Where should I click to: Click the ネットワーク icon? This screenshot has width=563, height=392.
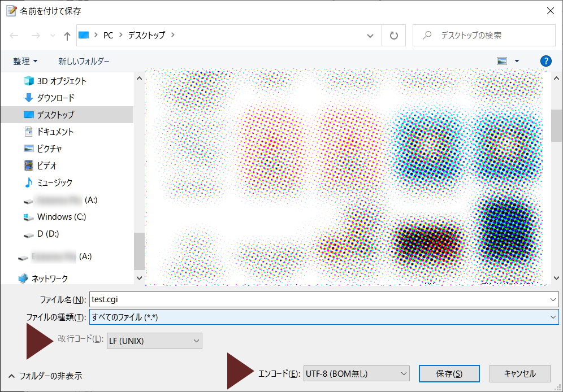(23, 278)
